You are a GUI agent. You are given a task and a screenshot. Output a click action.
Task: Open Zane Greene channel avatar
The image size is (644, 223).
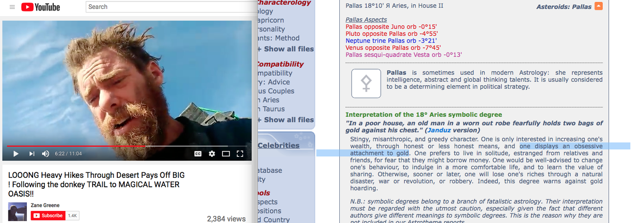pos(17,211)
